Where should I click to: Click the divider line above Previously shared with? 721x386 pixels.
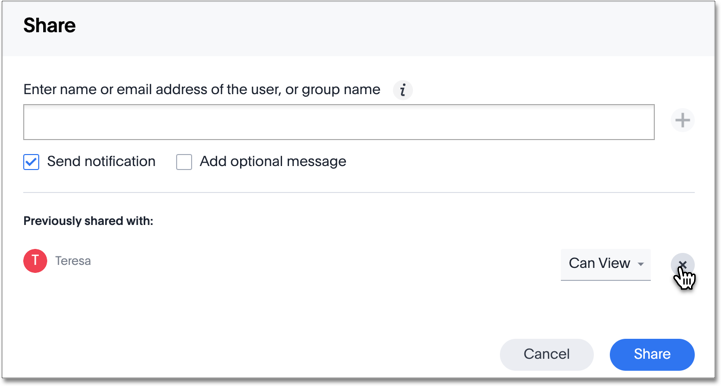click(x=359, y=192)
